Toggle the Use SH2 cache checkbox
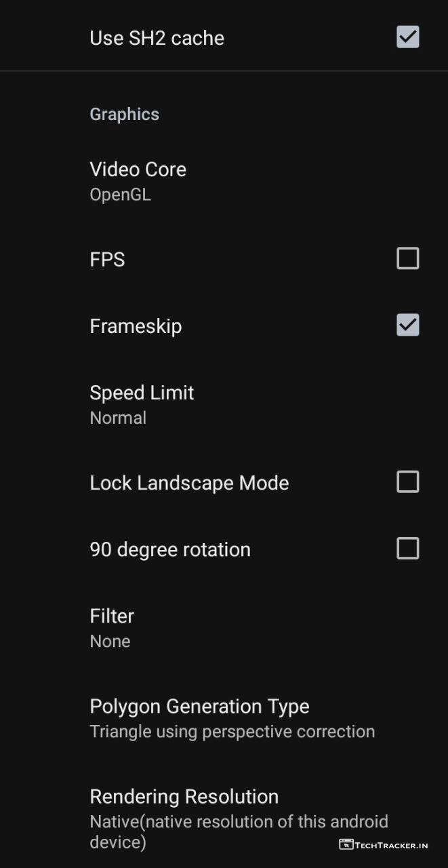The image size is (448, 868). [x=407, y=37]
